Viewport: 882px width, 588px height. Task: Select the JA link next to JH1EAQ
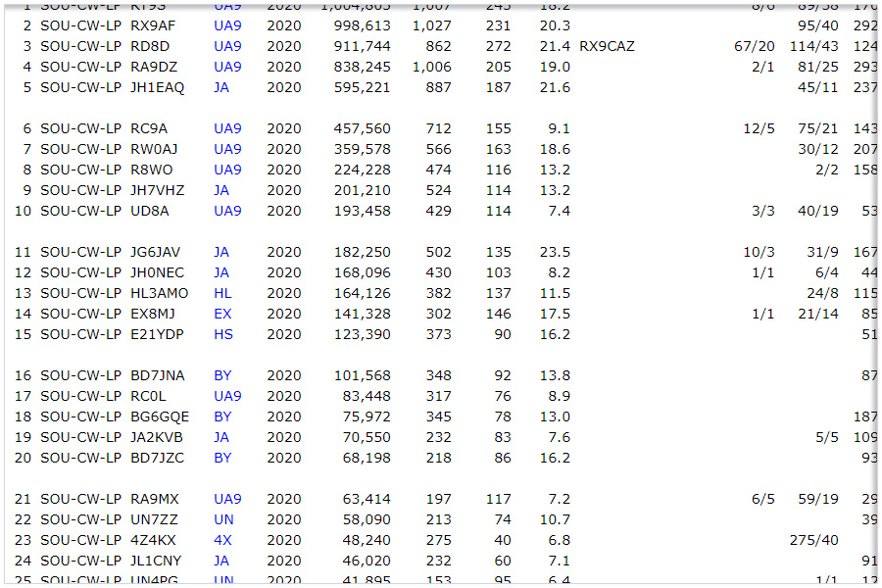click(221, 87)
